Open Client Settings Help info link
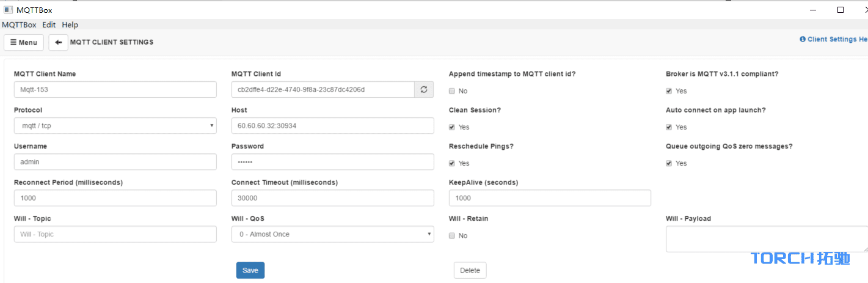Viewport: 868px width, 283px height. click(x=834, y=39)
